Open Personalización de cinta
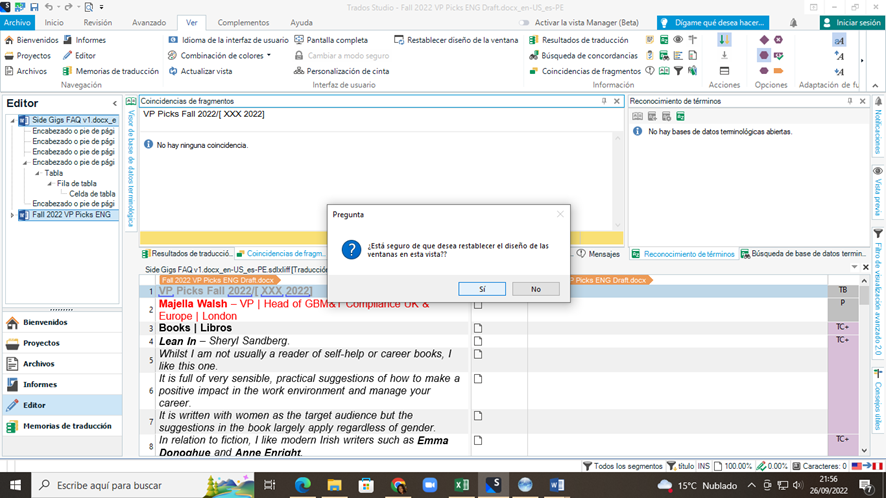The image size is (886, 498). coord(341,71)
